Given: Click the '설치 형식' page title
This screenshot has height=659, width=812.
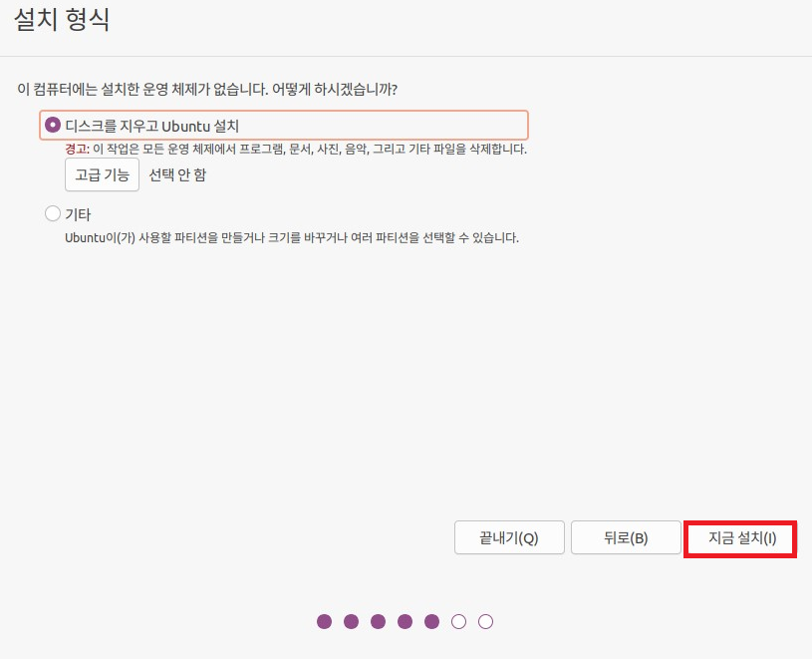Looking at the screenshot, I should click(x=62, y=20).
